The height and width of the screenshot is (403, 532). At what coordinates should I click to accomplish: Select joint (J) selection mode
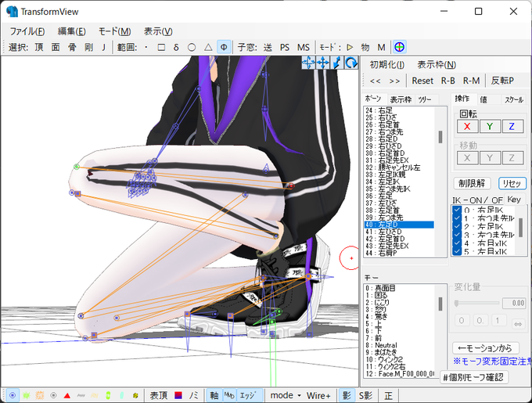click(x=103, y=47)
